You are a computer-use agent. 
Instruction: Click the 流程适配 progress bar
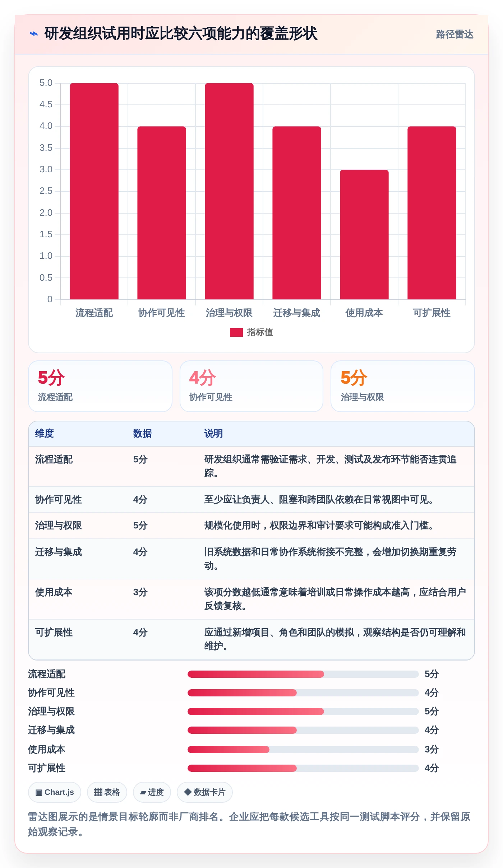(x=303, y=674)
